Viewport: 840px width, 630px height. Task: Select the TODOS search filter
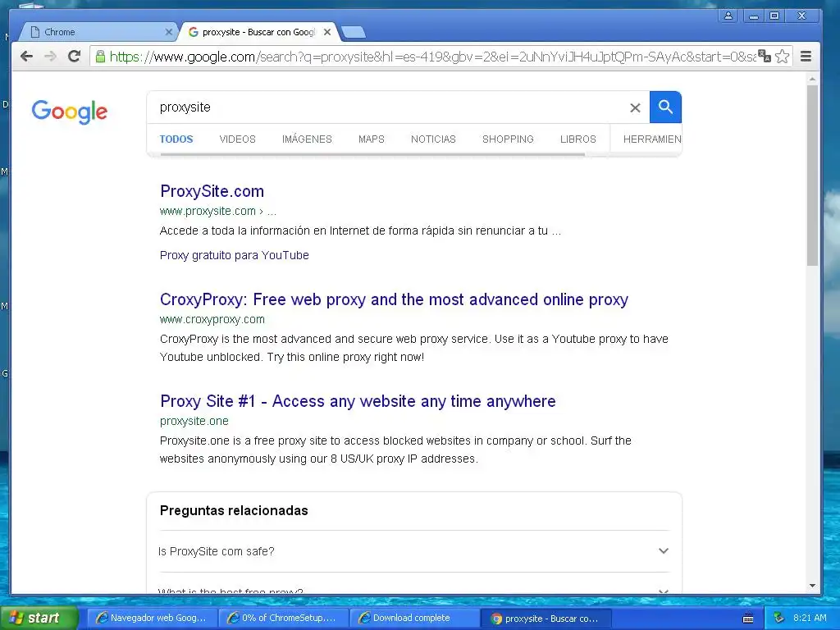click(176, 139)
